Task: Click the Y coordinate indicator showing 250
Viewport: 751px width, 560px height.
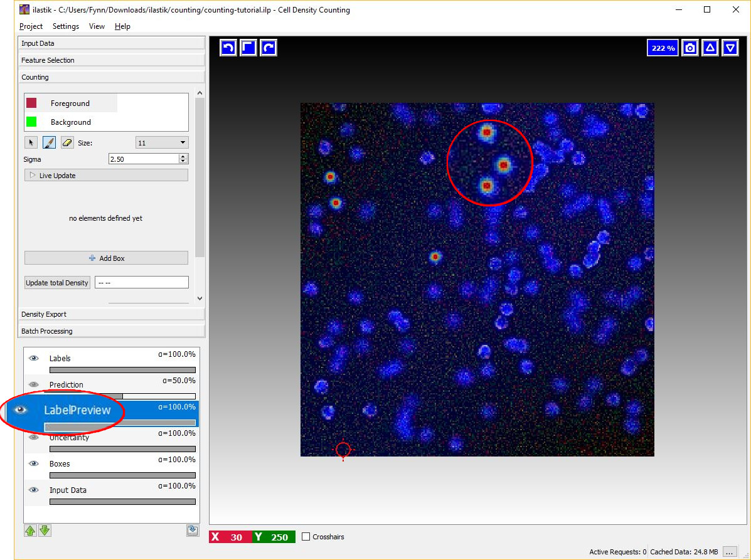Action: [x=274, y=537]
